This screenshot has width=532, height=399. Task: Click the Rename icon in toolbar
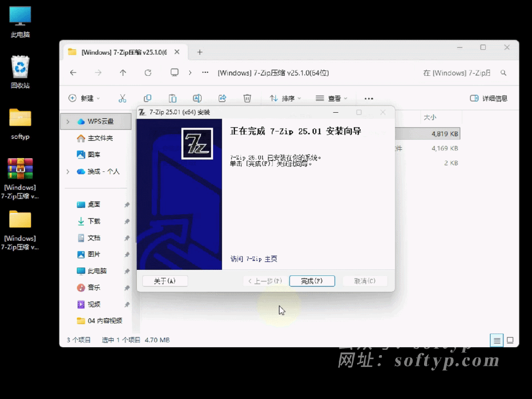coord(198,99)
